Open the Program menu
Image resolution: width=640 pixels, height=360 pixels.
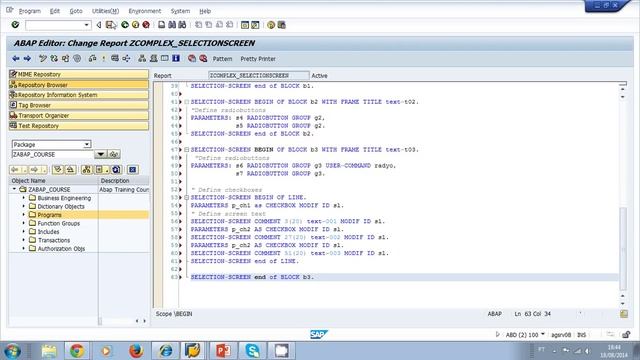click(x=30, y=11)
